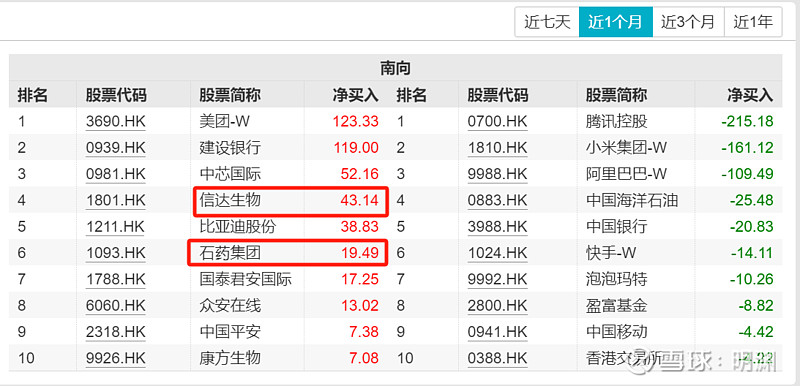The width and height of the screenshot is (800, 386).
Task: Click the net buy value 119.00
Action: tap(356, 148)
